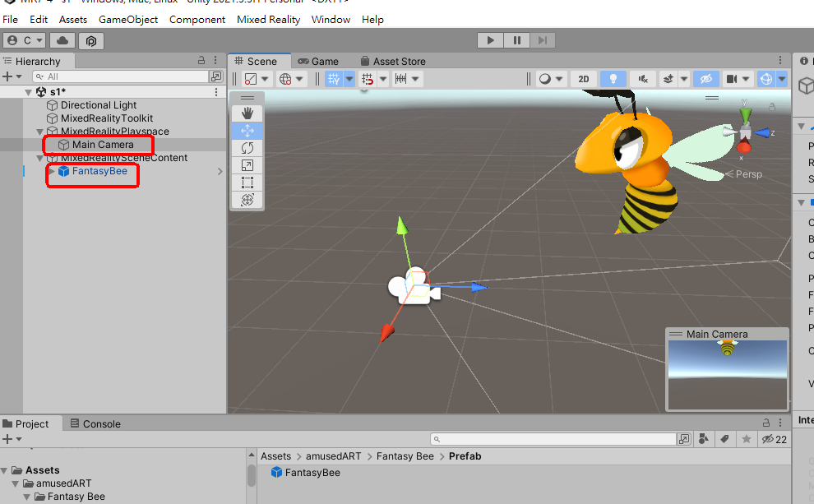Open the shading mode dropdown arrow
814x504 pixels.
tap(265, 79)
